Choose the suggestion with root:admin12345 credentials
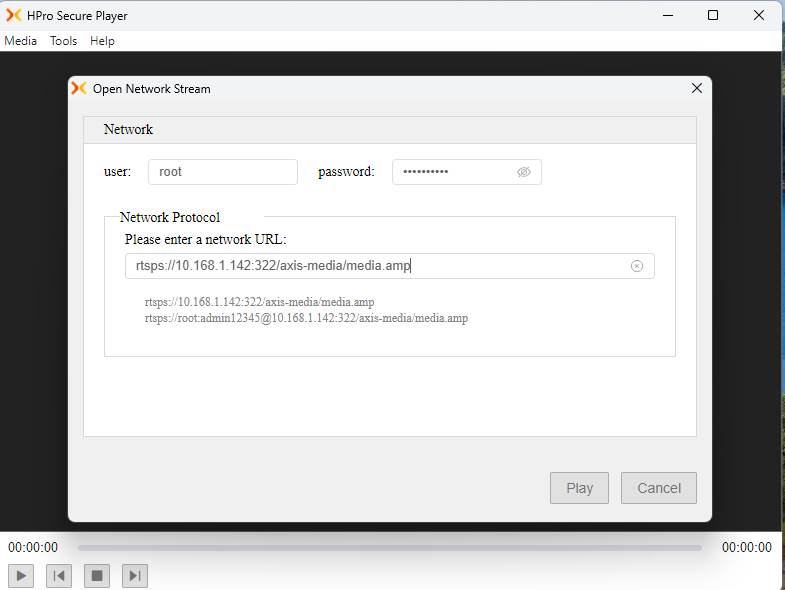 coord(306,318)
